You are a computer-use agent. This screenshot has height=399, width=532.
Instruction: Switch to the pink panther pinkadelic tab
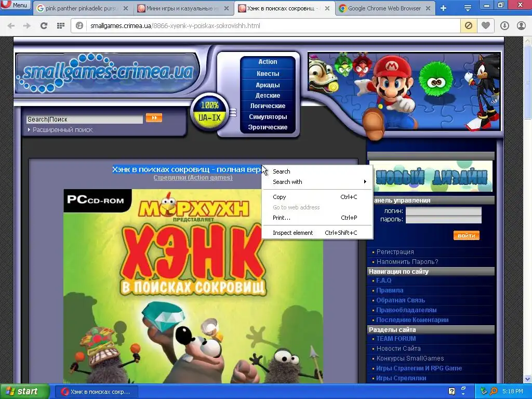82,8
